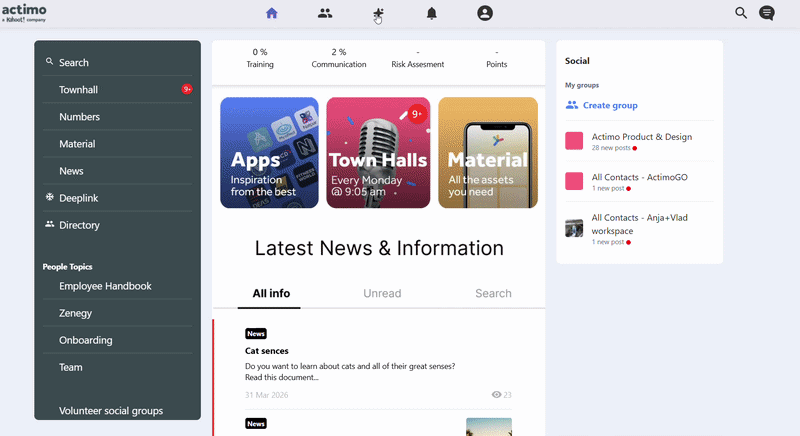Click the second News tag below Cat sences
This screenshot has width=800, height=436.
(x=256, y=423)
